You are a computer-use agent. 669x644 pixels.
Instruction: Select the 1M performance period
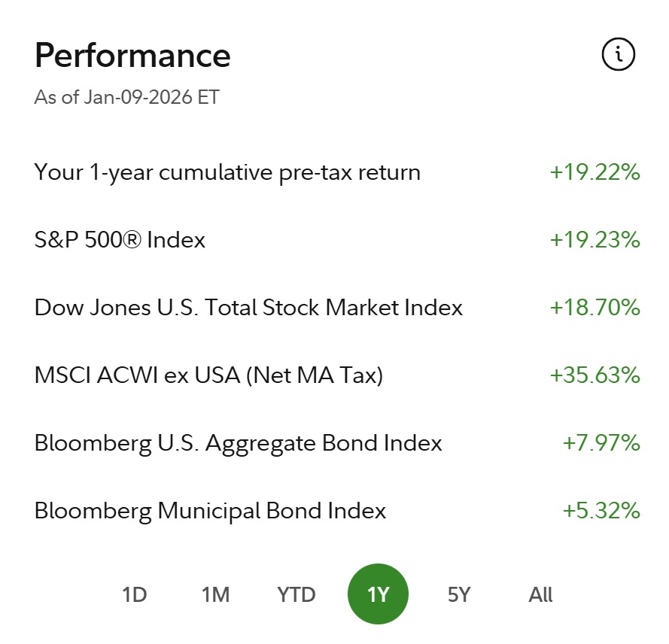(215, 594)
